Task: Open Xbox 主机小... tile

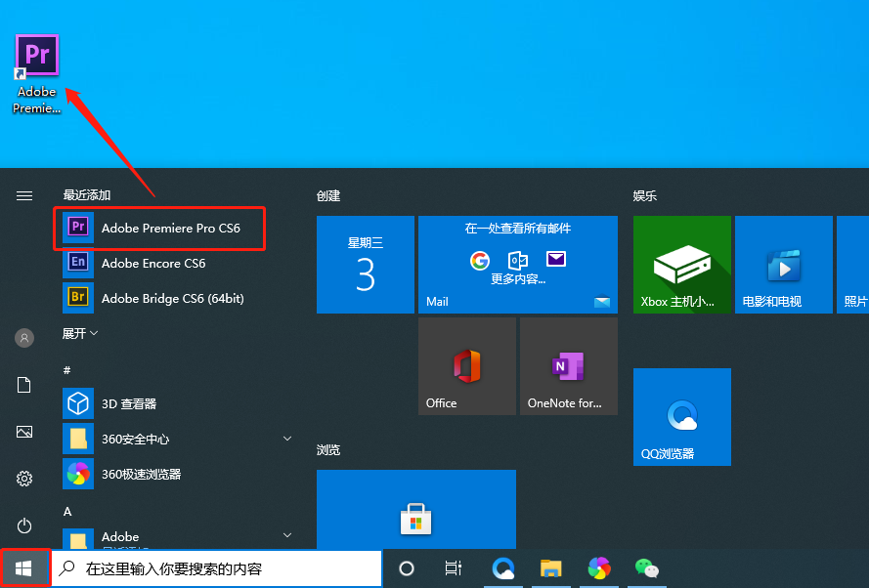Action: point(681,265)
